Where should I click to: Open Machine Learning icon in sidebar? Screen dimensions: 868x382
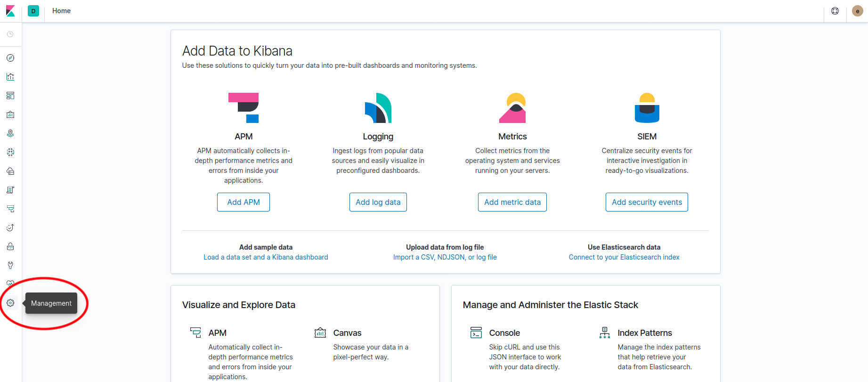click(10, 152)
